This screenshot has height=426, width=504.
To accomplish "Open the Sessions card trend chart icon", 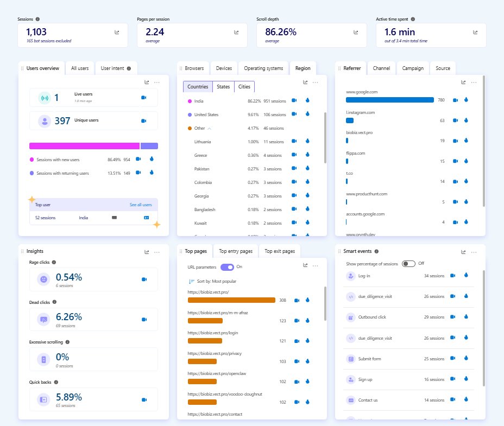I will pos(117,32).
